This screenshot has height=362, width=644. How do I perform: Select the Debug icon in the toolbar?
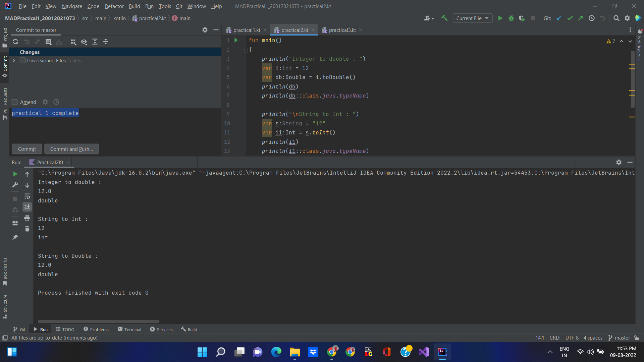pos(511,18)
